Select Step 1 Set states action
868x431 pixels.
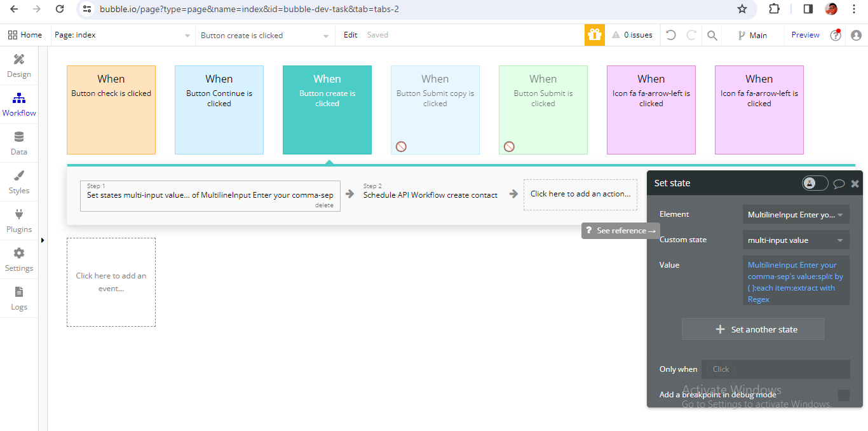(210, 196)
